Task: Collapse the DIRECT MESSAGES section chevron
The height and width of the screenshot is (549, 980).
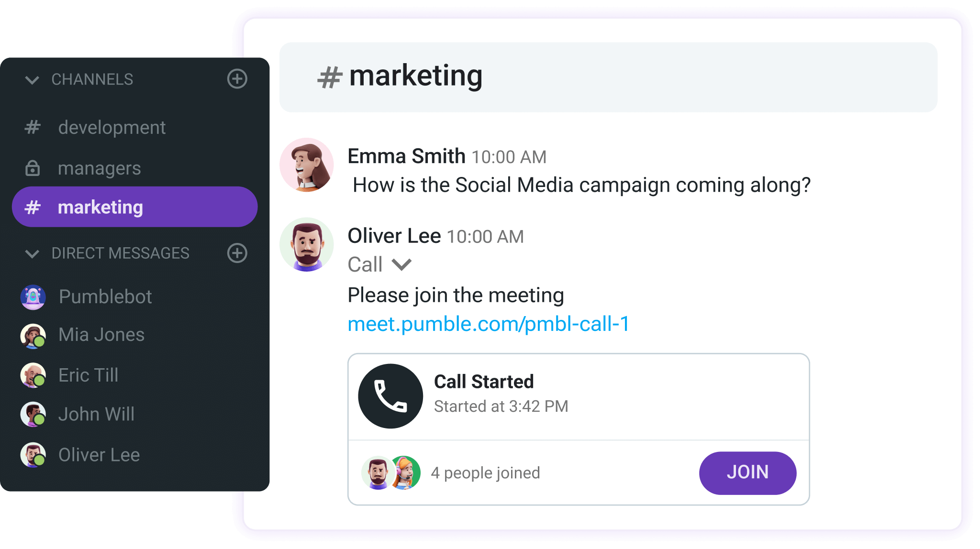Action: [x=32, y=254]
